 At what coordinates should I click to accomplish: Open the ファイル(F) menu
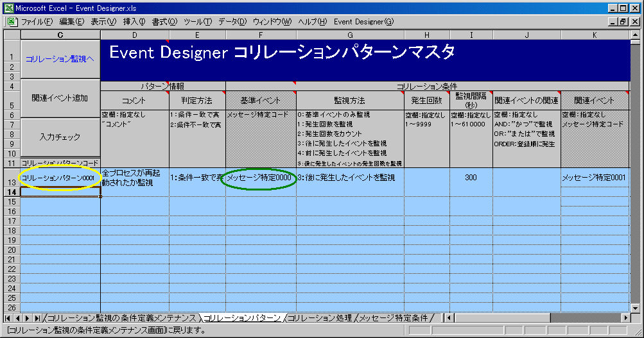click(x=37, y=22)
